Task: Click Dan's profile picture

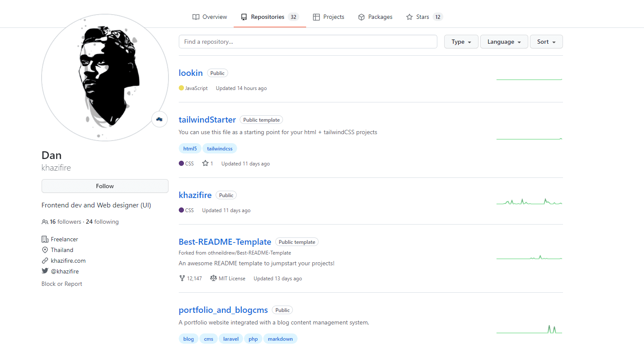Action: 105,78
